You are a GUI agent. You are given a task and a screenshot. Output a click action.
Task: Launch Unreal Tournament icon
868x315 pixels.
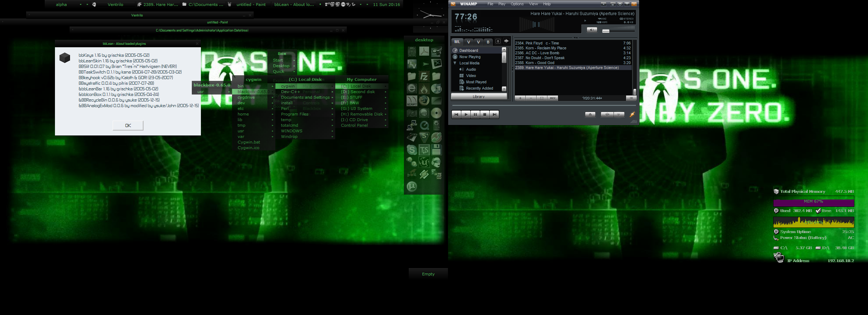click(x=424, y=162)
